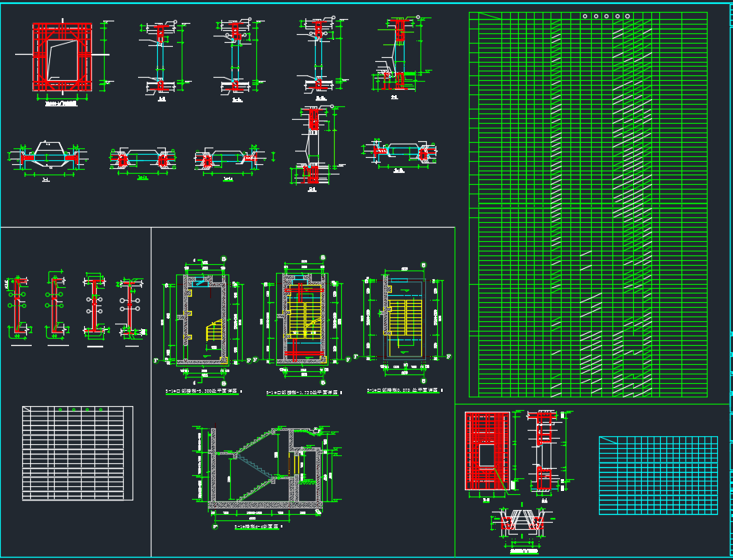Click the V-shaped red and white section detail
733x560 pixels.
point(522,525)
